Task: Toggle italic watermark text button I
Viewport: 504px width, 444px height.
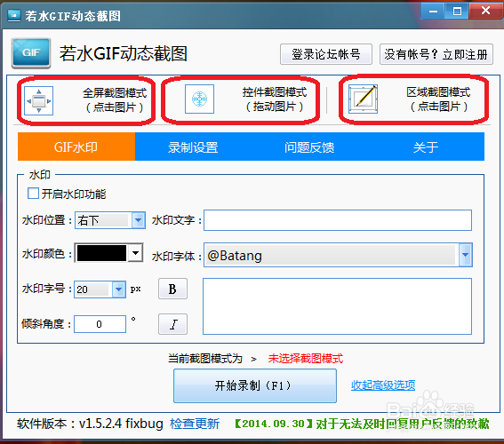Action: pyautogui.click(x=172, y=324)
